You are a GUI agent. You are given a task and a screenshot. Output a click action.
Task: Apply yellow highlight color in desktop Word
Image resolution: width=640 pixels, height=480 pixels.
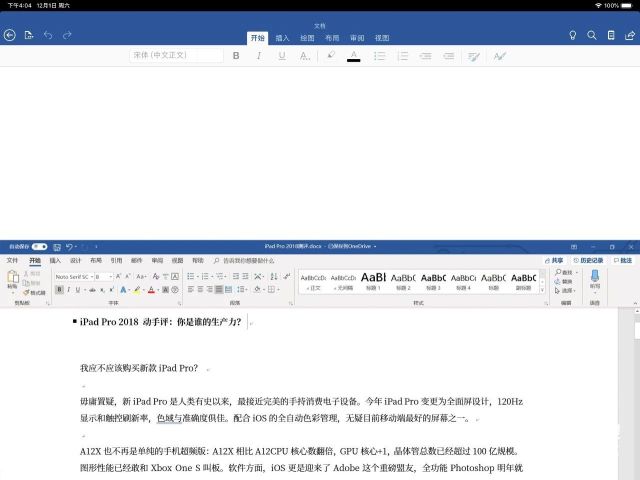(x=137, y=289)
